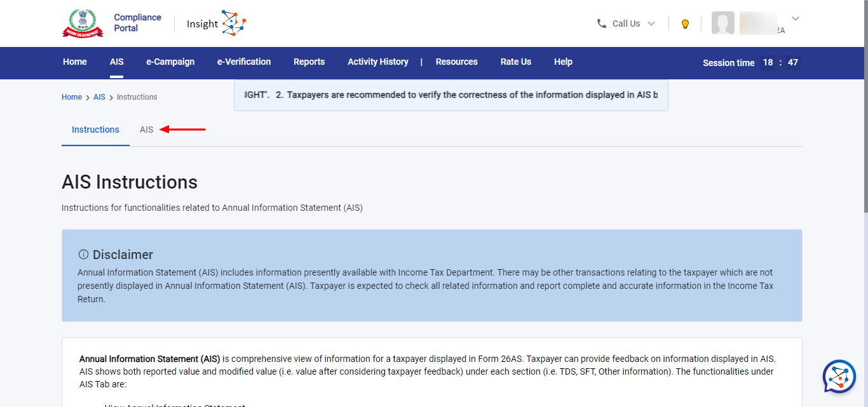The width and height of the screenshot is (868, 407).
Task: Click the user profile avatar
Action: [722, 23]
